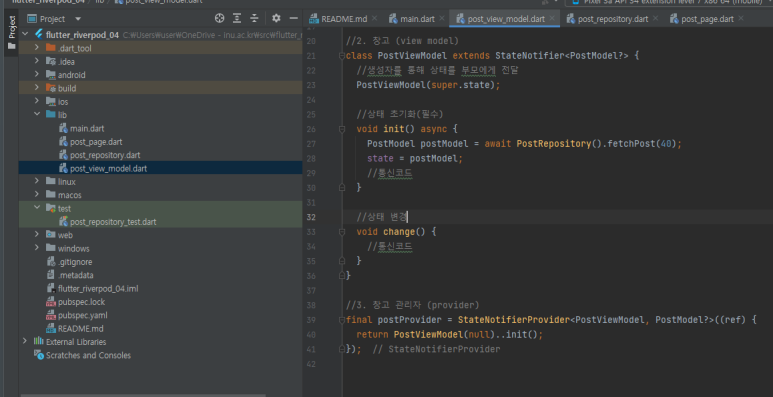
Task: Click line number 32 in the gutter
Action: click(311, 217)
